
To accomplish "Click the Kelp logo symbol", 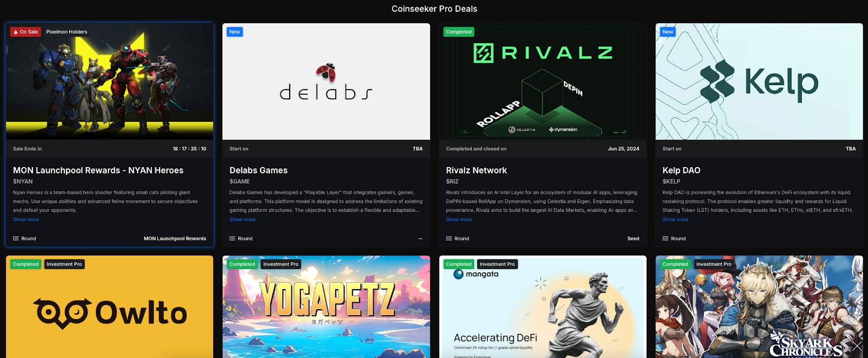I will coord(717,81).
